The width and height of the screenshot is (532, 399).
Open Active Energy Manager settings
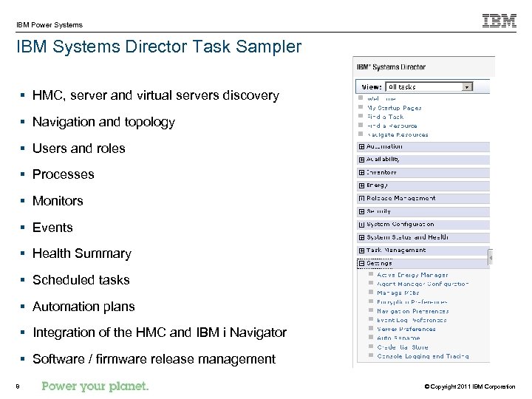point(412,275)
